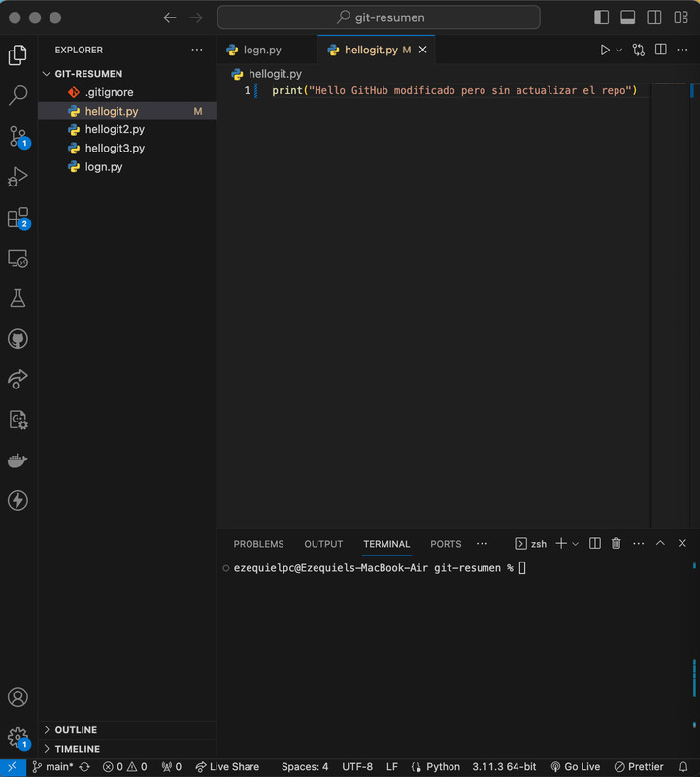
Task: Open Customize Layout menu
Action: (682, 17)
